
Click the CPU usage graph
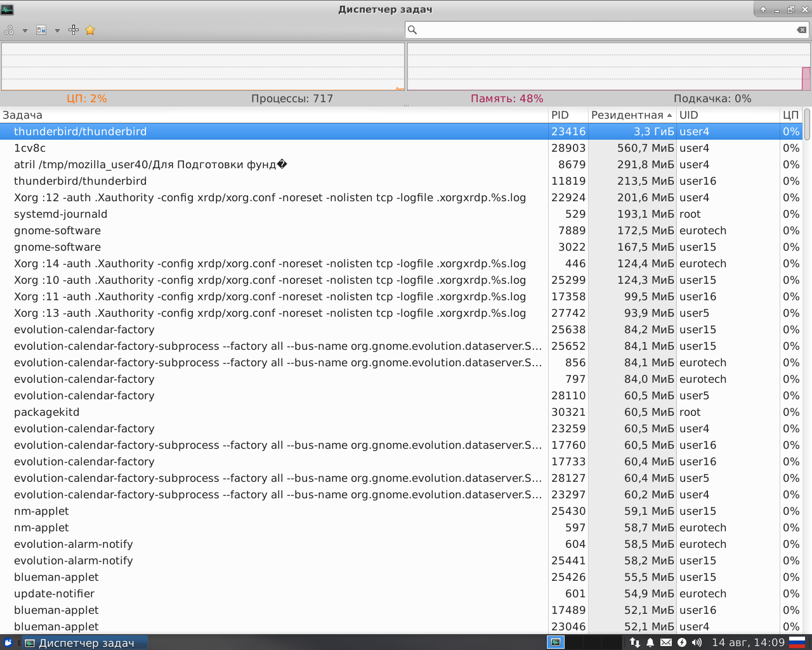coord(203,67)
